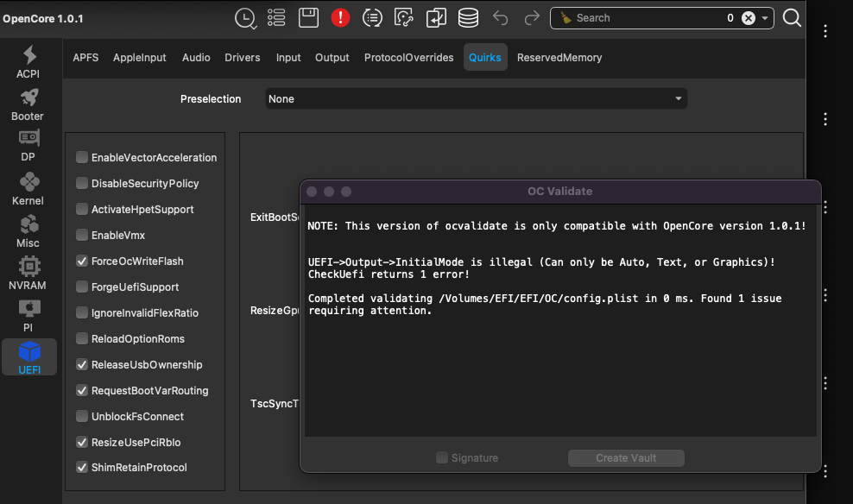Screen dimensions: 853x504
Task: Expand the Preselection None dropdown
Action: point(476,98)
